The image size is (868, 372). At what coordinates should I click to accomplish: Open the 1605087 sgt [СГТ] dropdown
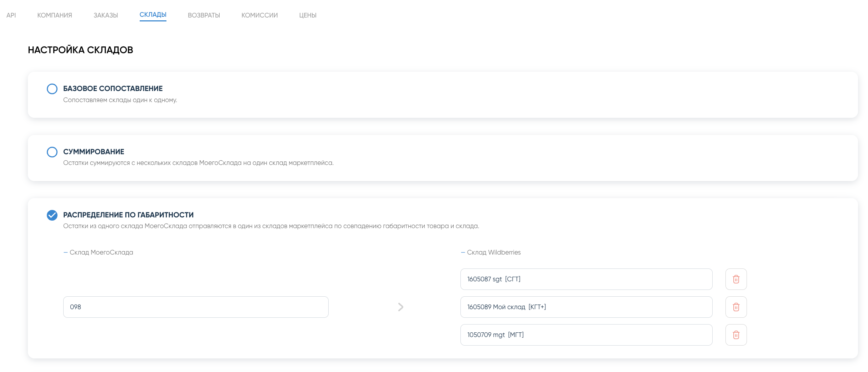[x=586, y=279]
